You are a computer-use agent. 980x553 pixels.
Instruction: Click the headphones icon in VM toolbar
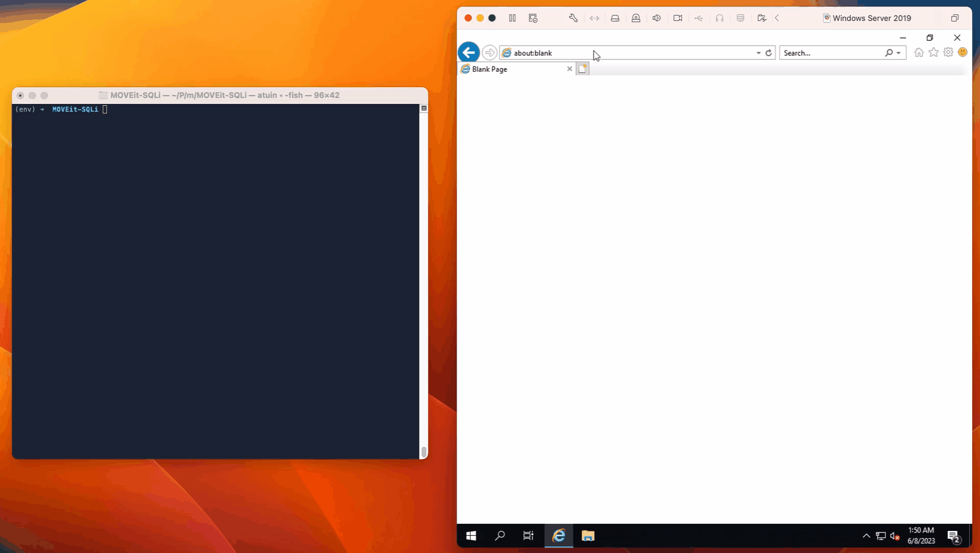pyautogui.click(x=720, y=18)
